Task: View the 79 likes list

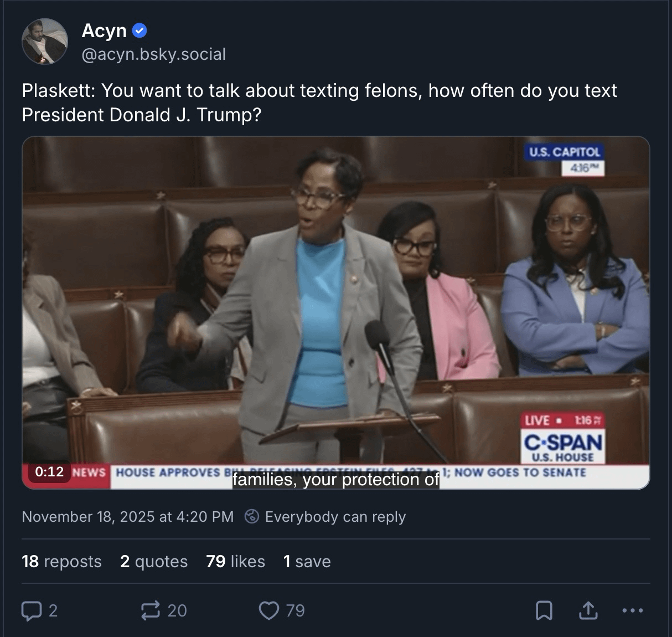Action: [x=235, y=561]
